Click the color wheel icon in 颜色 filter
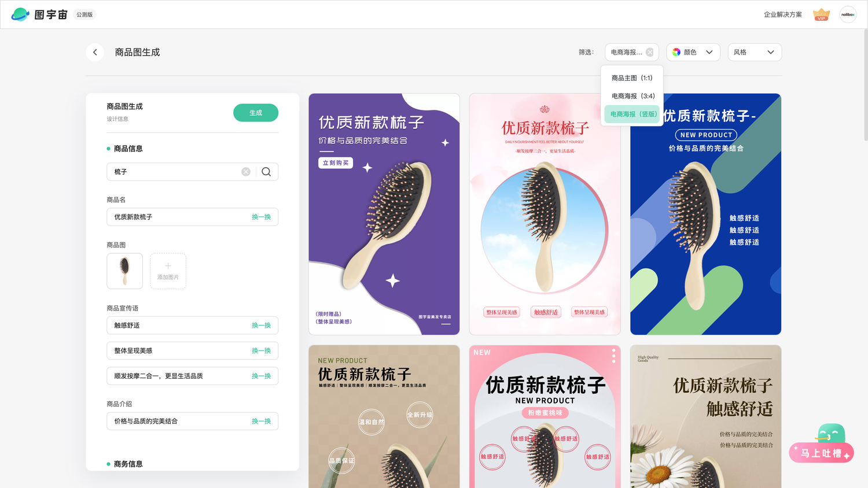The image size is (868, 488). coord(676,52)
